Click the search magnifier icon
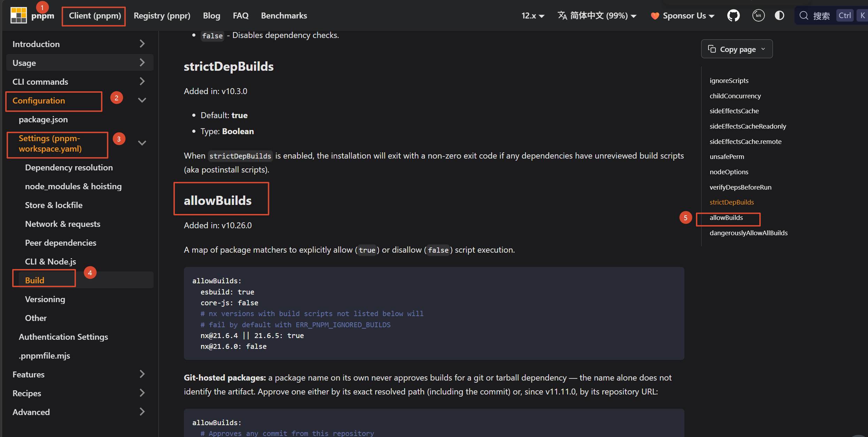 tap(804, 16)
